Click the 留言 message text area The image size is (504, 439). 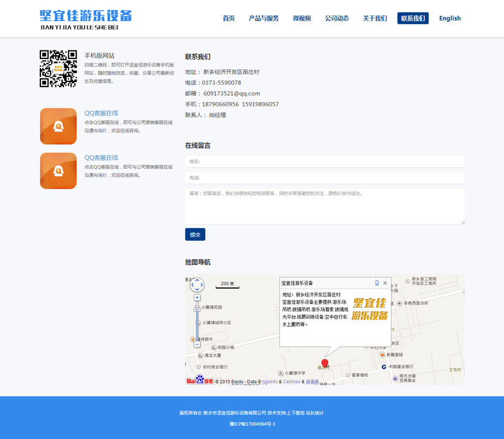tap(325, 206)
